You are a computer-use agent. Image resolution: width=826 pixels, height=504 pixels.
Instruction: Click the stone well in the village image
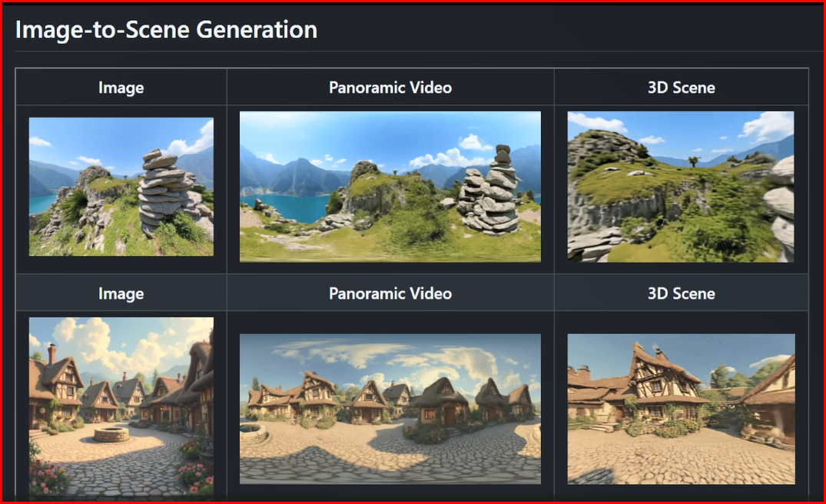[111, 434]
